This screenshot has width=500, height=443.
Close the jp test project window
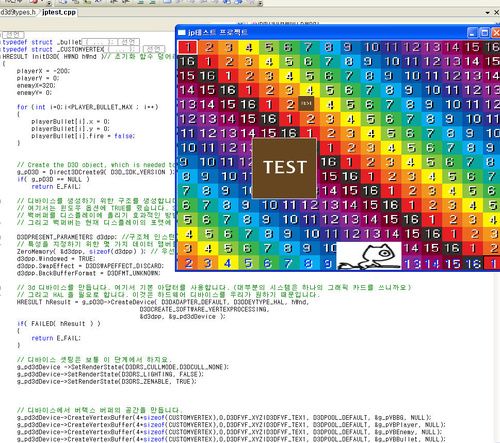coord(496,33)
